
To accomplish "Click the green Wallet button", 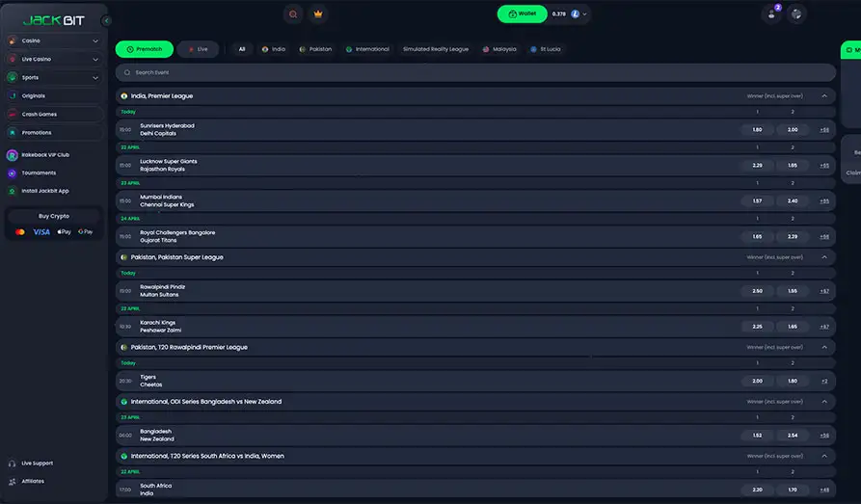I will tap(523, 14).
